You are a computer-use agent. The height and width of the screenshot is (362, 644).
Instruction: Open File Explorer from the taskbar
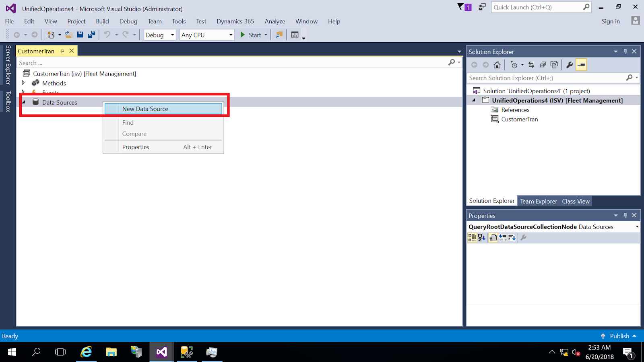tap(111, 352)
